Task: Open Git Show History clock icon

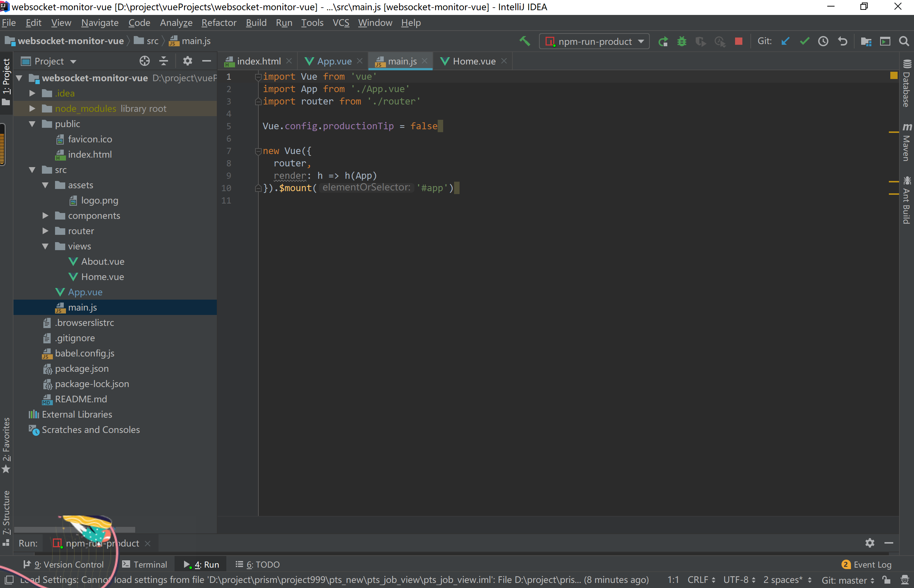Action: 823,41
